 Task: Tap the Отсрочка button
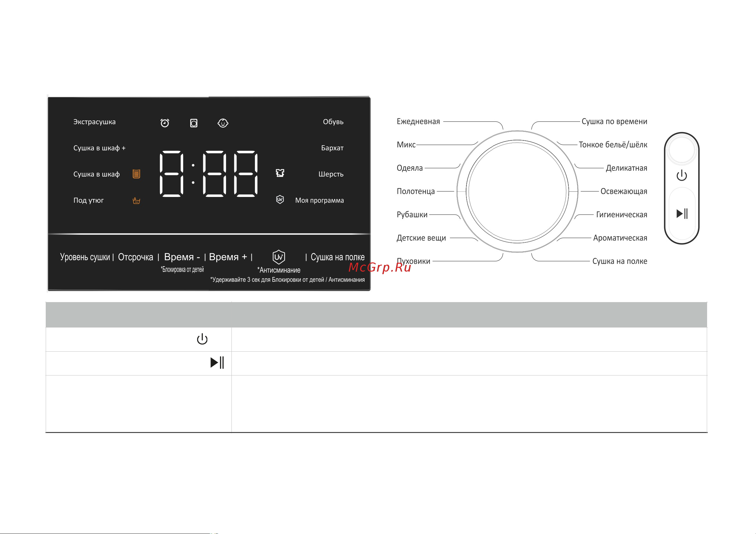tap(135, 257)
